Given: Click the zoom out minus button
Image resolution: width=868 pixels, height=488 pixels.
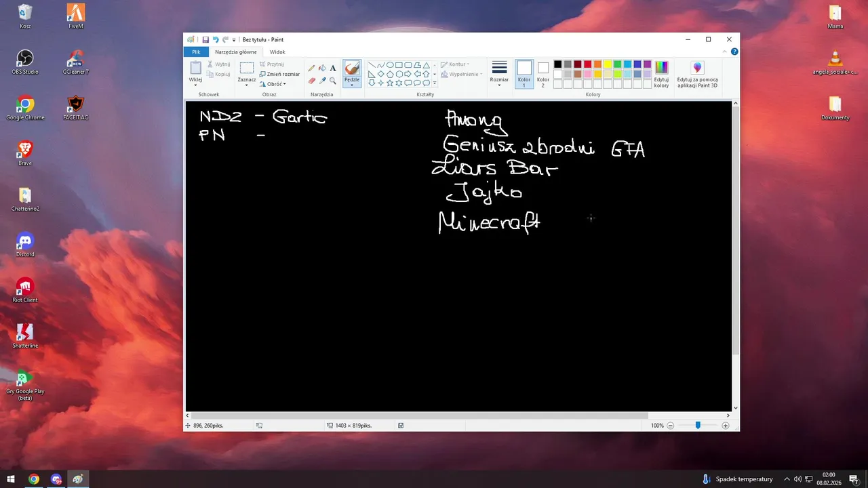Looking at the screenshot, I should tap(671, 426).
